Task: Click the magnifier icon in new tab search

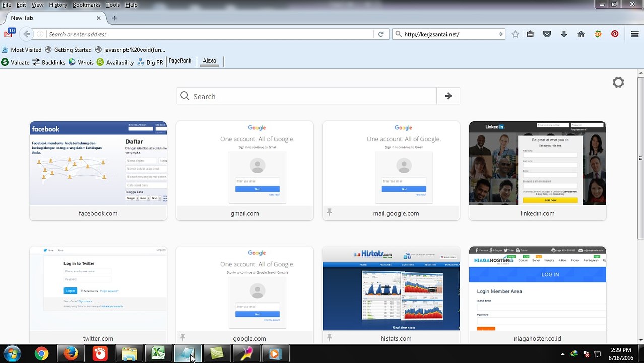Action: (x=185, y=96)
